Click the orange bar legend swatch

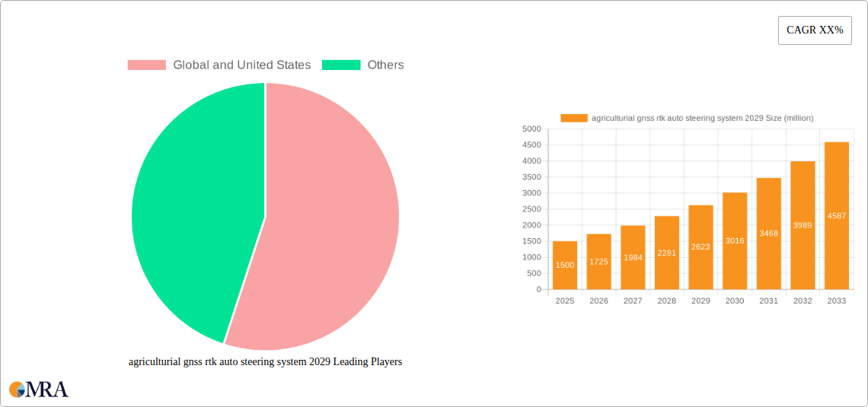coord(574,118)
